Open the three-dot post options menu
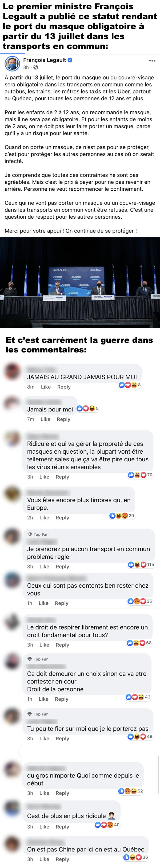This screenshot has height=868, width=160. (x=152, y=61)
